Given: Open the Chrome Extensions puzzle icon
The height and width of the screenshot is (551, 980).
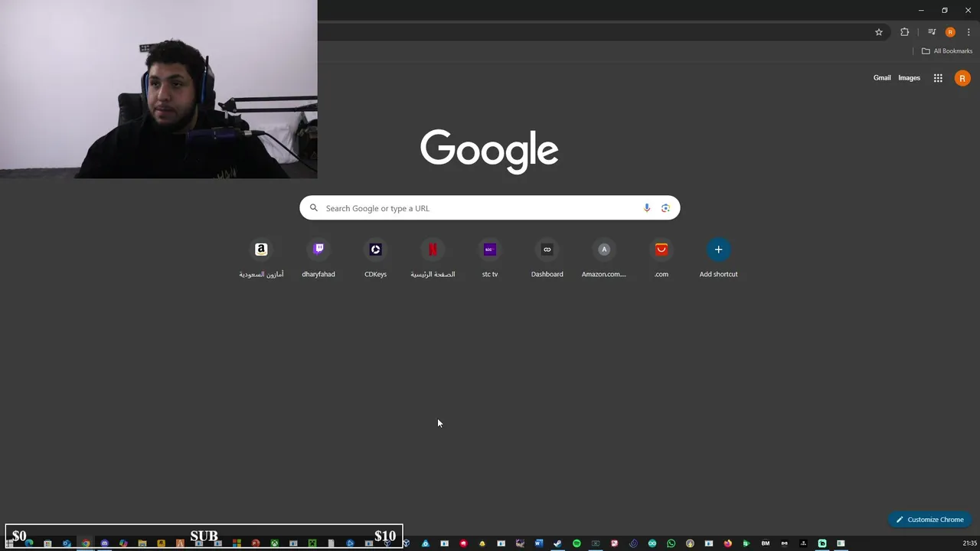Looking at the screenshot, I should [905, 32].
